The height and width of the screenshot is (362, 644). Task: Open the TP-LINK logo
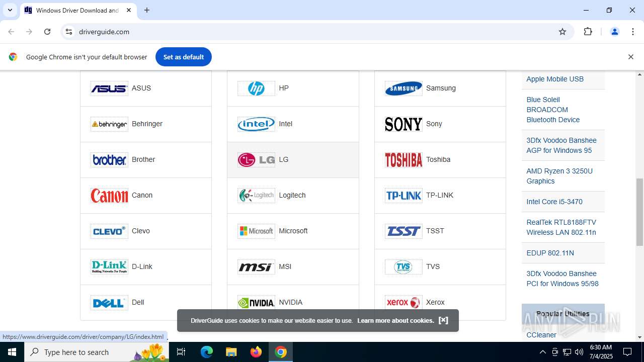404,196
